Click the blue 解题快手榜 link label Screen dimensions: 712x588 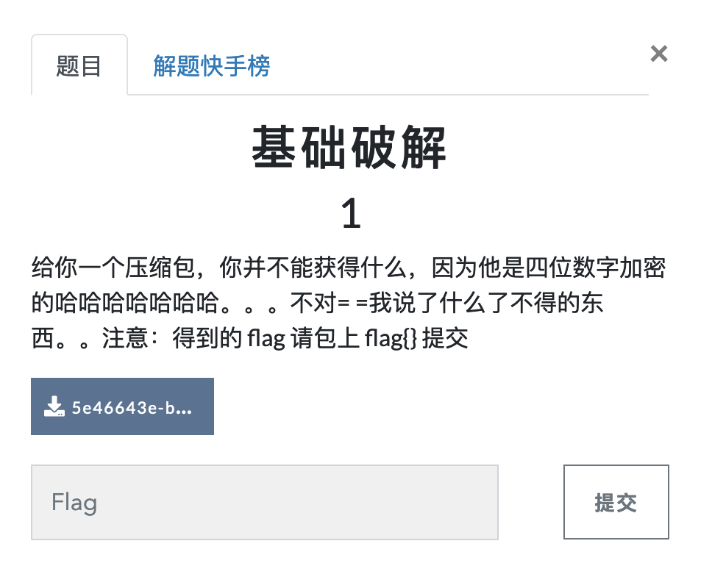211,66
